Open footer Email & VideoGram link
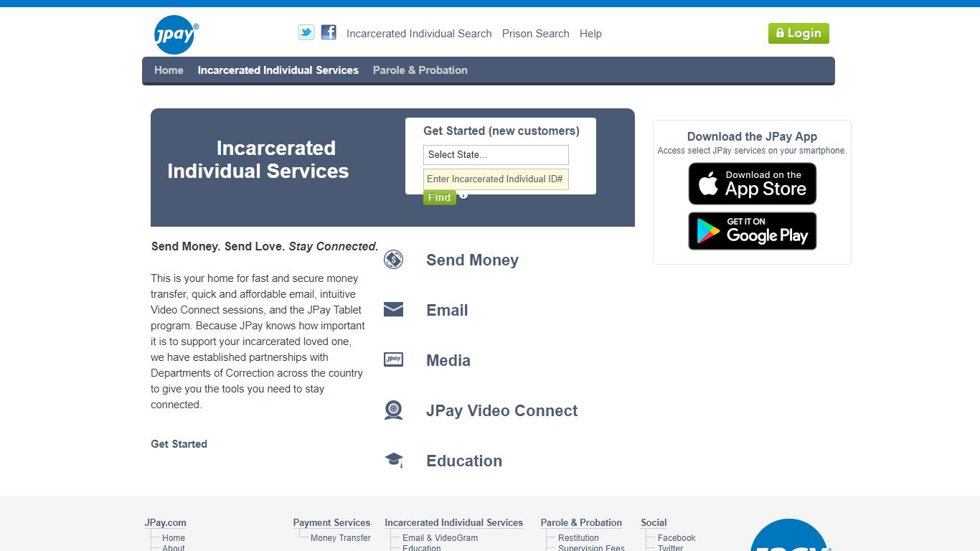This screenshot has width=980, height=551. click(440, 538)
